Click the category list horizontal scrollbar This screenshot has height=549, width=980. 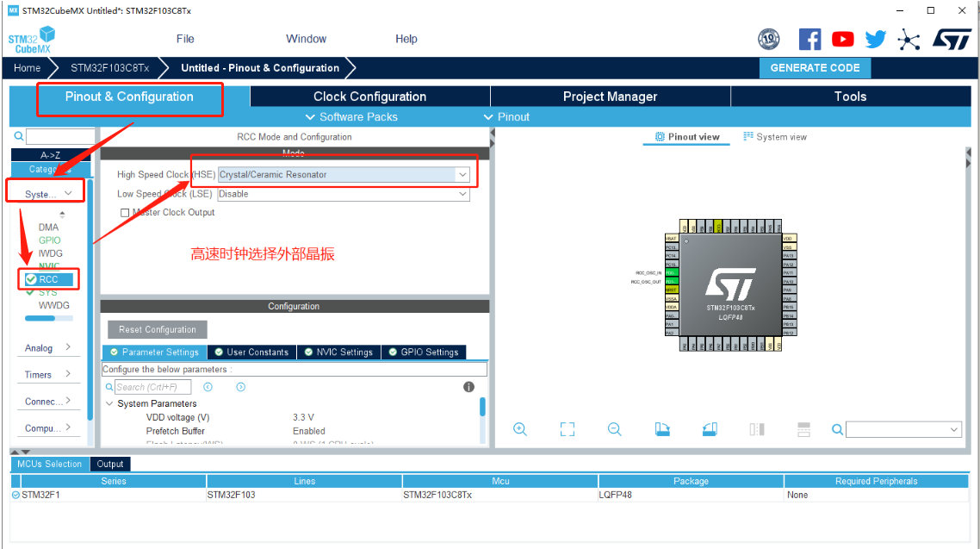(40, 318)
